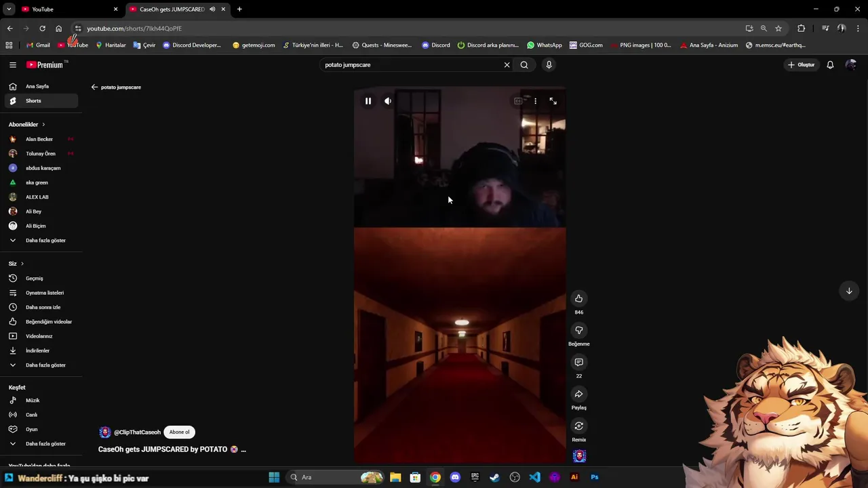This screenshot has width=868, height=488.
Task: Open Photoshop from the taskbar
Action: 595,477
